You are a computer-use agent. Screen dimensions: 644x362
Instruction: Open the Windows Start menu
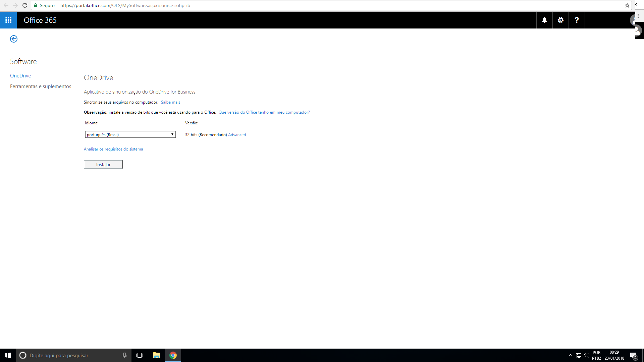[8, 355]
